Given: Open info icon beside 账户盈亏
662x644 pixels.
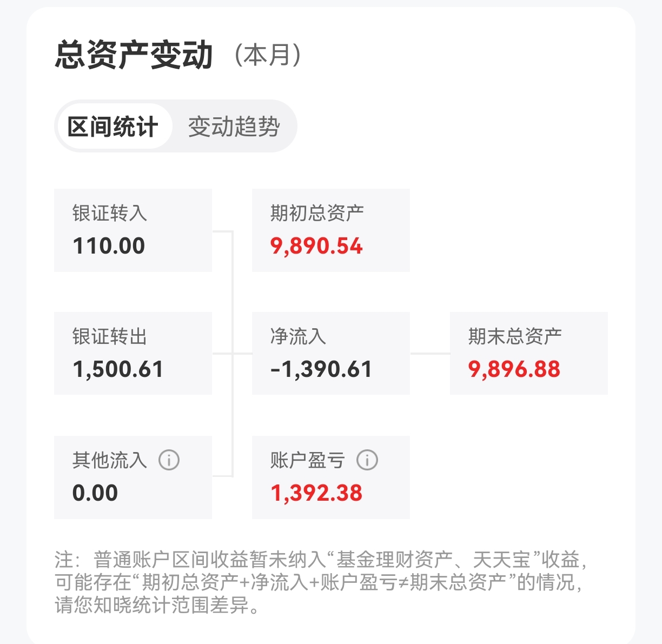Looking at the screenshot, I should click(367, 460).
